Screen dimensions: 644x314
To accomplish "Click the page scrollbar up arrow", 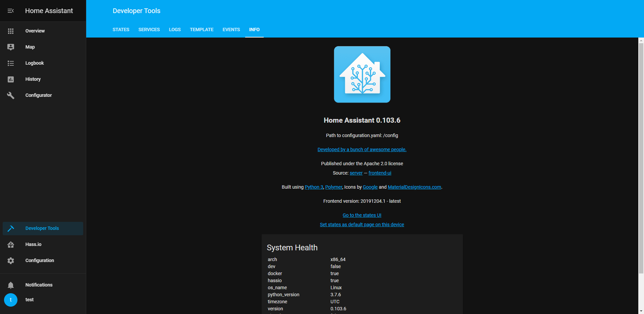I will (641, 40).
